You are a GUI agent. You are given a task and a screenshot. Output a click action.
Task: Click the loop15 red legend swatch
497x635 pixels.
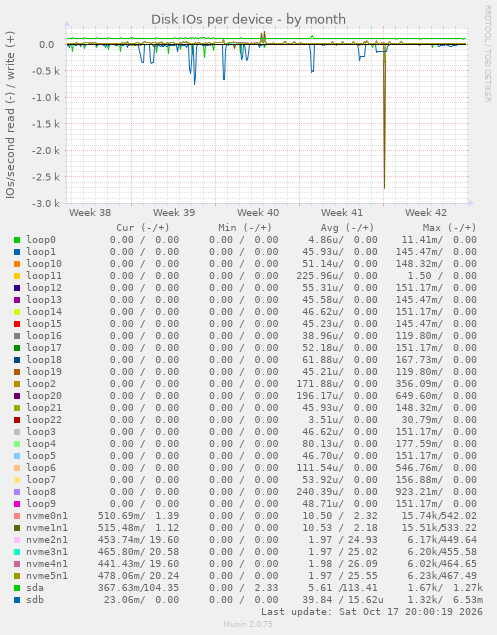point(17,324)
